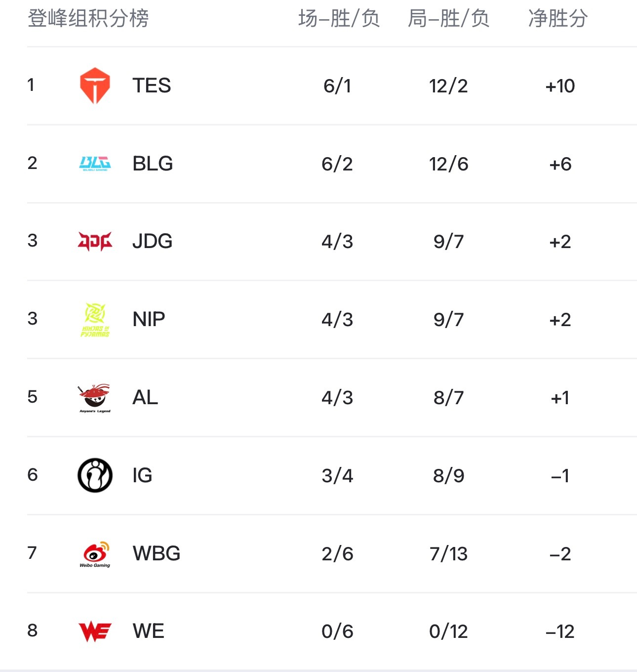This screenshot has height=672, width=637.
Task: Tap AL match record 4/3
Action: tap(337, 398)
